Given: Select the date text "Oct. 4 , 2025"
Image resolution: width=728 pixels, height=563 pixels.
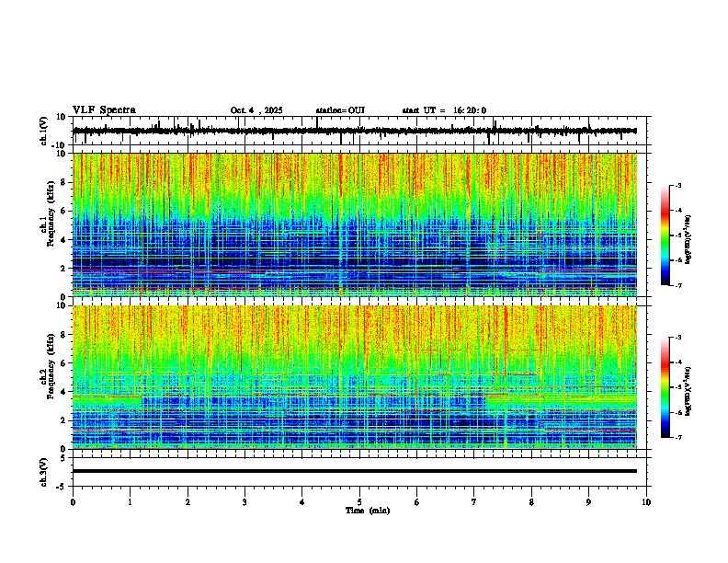Looking at the screenshot, I should point(256,110).
